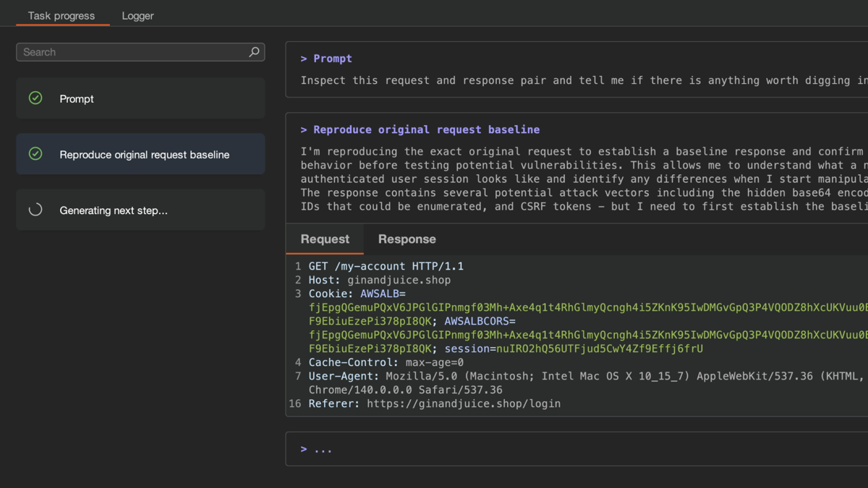Screen dimensions: 868x488
Task: Collapse the Prompt section chevron
Action: tap(304, 59)
